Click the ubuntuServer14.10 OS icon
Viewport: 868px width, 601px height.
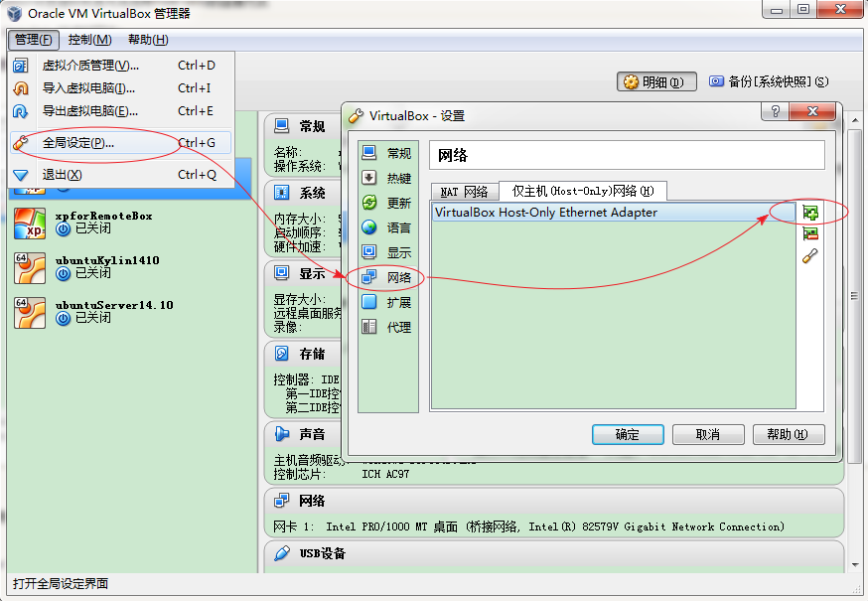(30, 313)
